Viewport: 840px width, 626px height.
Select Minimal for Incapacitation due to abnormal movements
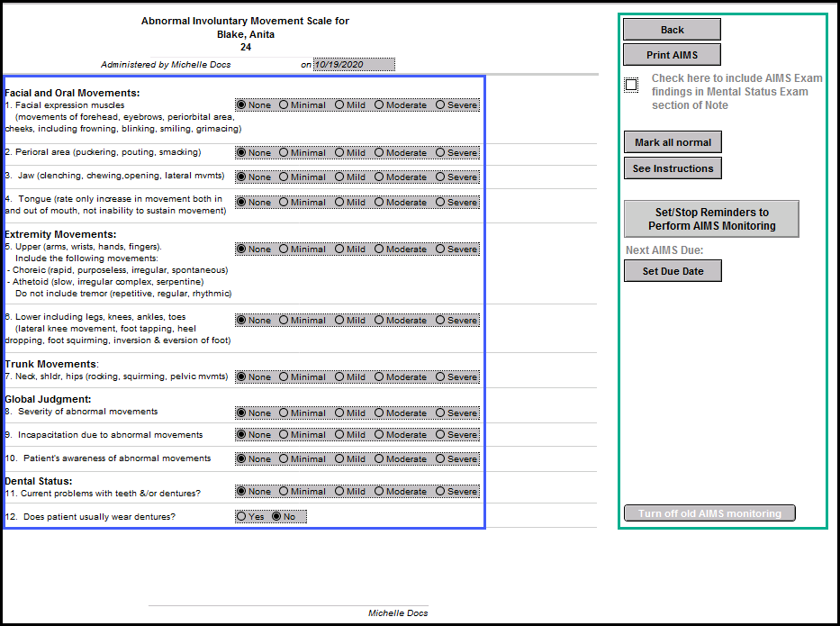[x=285, y=435]
